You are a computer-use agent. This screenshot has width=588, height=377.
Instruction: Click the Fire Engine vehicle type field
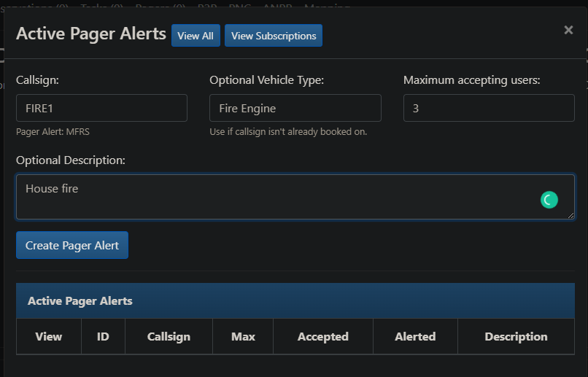[295, 108]
